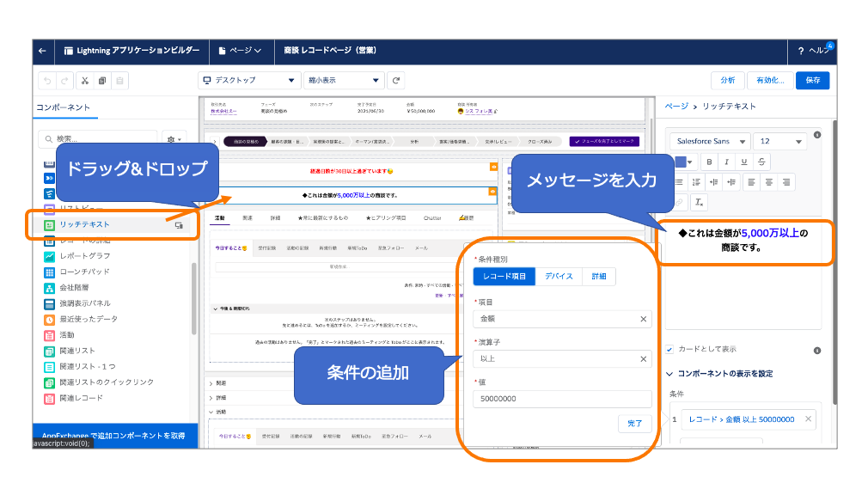Cut the selected component with scissors icon

[x=85, y=81]
